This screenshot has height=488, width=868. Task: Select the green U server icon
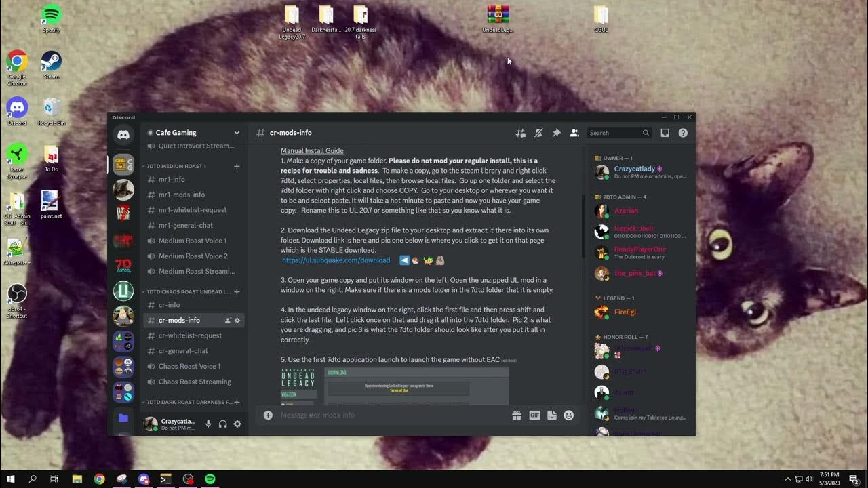(x=123, y=291)
